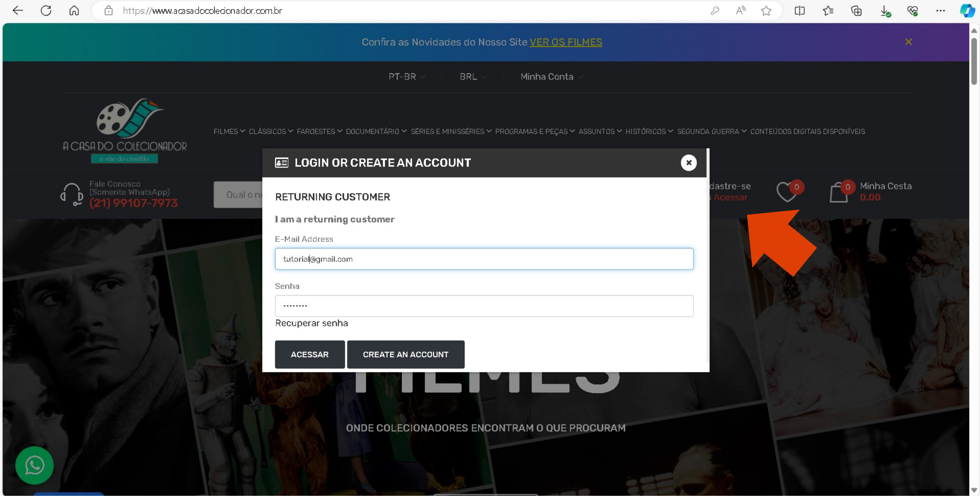The height and width of the screenshot is (496, 980).
Task: Click ACESSAR button to log in
Action: (x=310, y=354)
